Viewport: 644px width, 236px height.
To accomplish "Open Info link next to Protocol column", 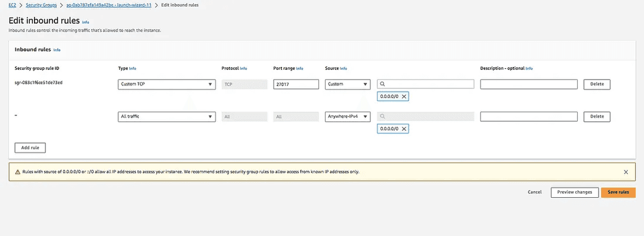I will point(243,68).
